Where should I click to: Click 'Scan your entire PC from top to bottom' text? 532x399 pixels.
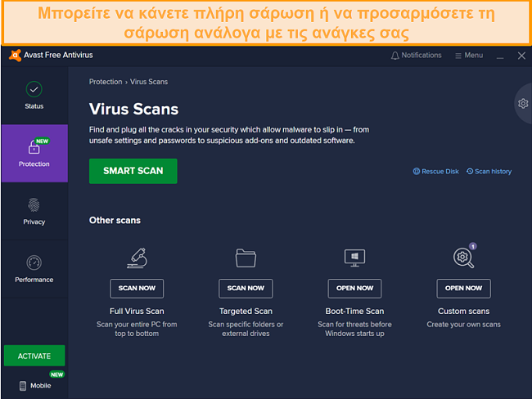[x=137, y=329]
